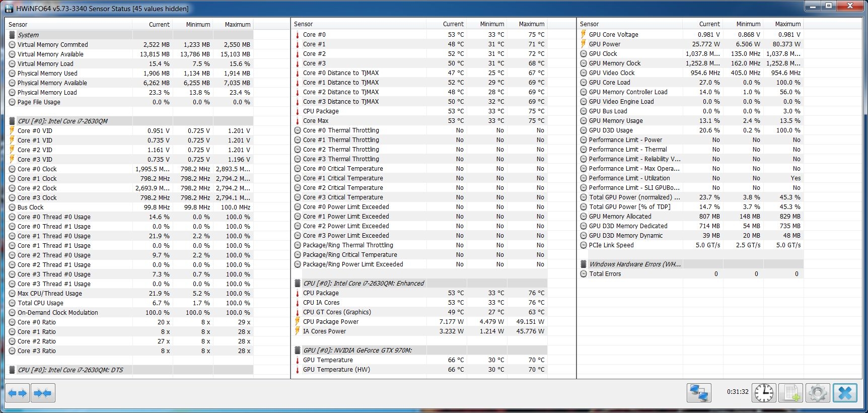Screen dimensions: 868x413
Task: Select the 'CPU [#0]: Intel Core i7-2630QM: DTS' header
Action: click(x=130, y=370)
